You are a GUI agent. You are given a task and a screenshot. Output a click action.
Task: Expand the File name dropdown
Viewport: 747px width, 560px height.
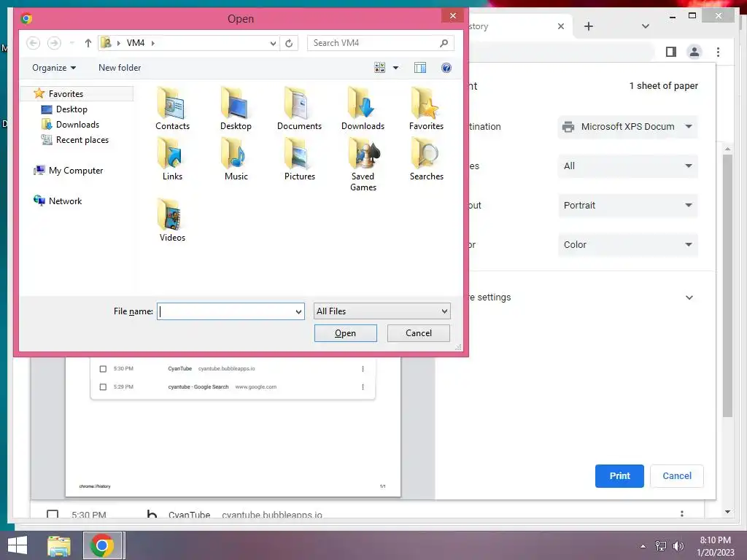[x=298, y=311]
